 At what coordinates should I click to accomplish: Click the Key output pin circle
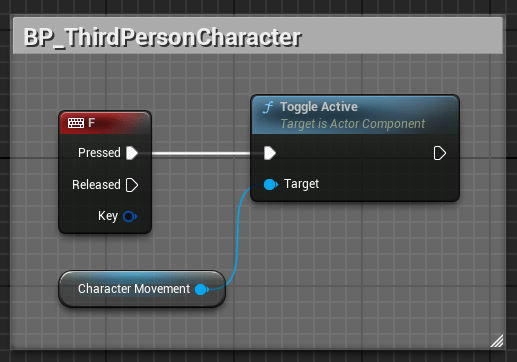click(x=130, y=217)
